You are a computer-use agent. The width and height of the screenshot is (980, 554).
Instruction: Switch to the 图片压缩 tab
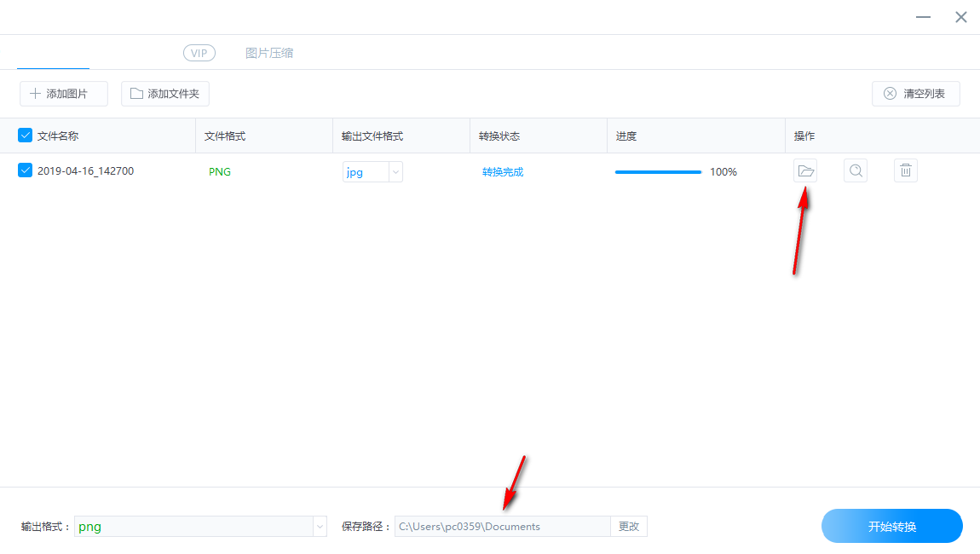pyautogui.click(x=269, y=53)
